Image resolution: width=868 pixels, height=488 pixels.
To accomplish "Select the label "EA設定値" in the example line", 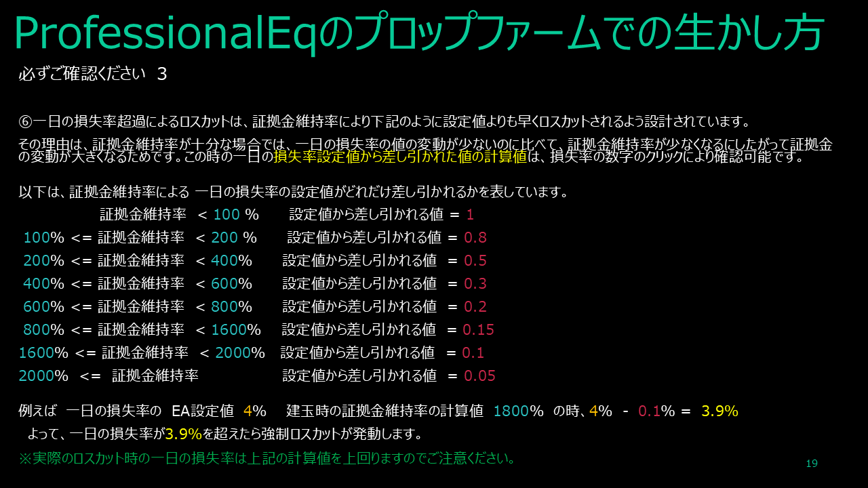I will click(x=203, y=411).
